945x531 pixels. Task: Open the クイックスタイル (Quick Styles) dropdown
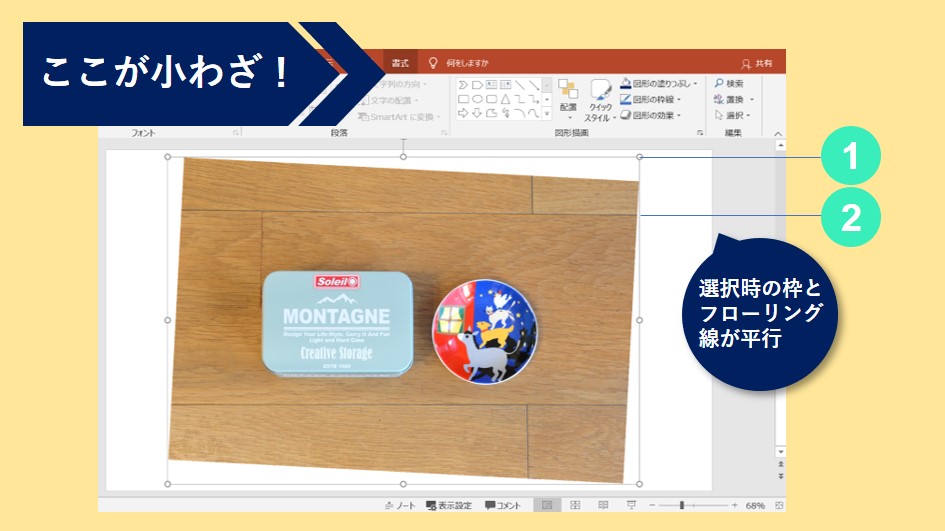click(600, 100)
